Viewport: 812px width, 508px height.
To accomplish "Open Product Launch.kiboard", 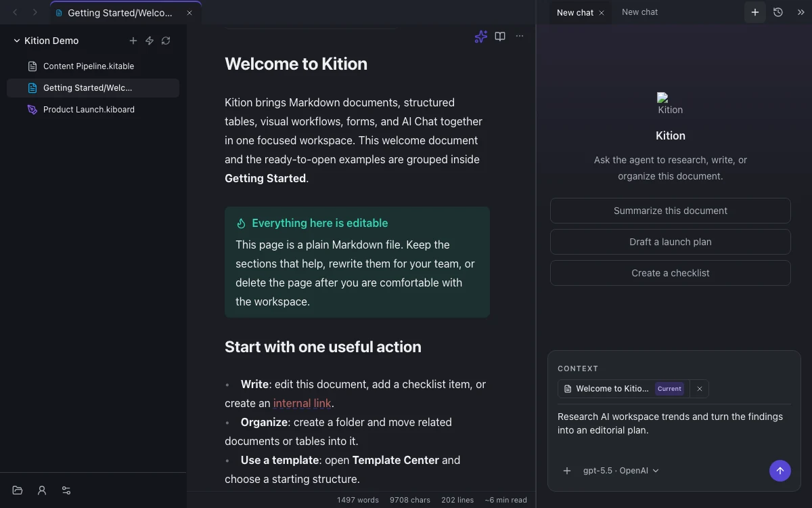I will (x=93, y=110).
